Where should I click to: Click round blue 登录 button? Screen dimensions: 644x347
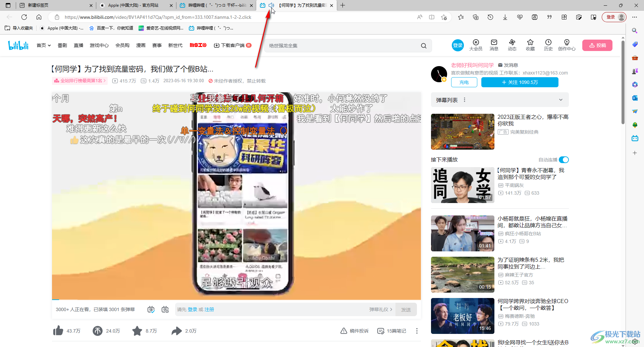point(458,45)
